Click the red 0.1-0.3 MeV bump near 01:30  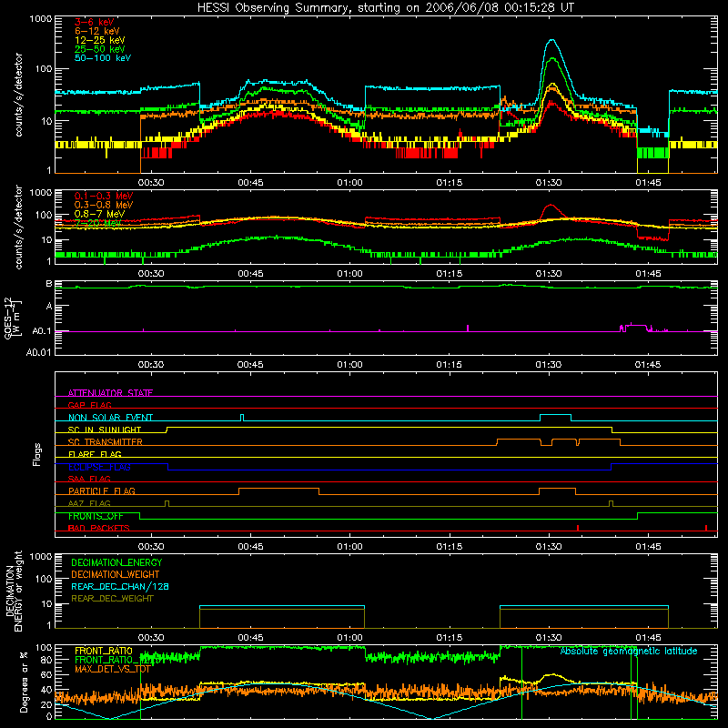(551, 206)
